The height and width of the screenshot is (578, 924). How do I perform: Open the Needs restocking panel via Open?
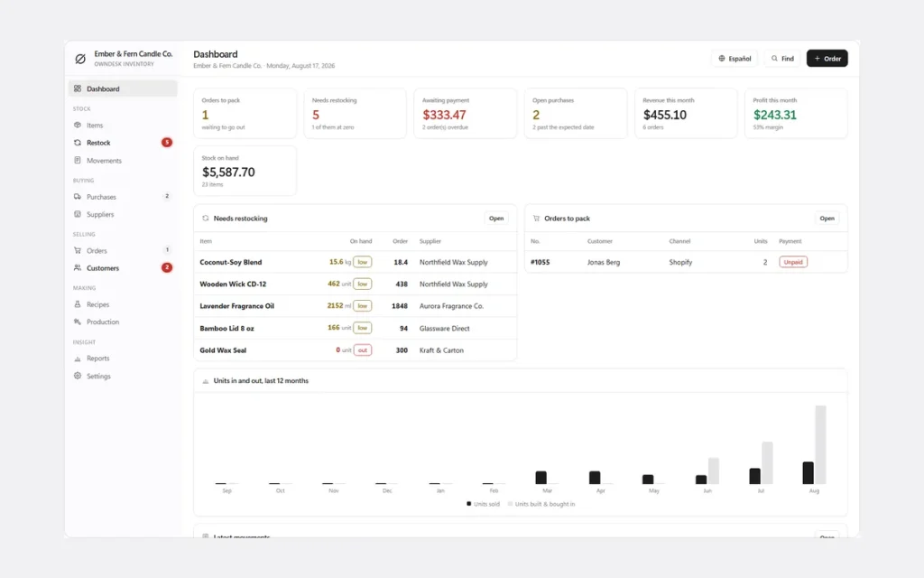(496, 219)
